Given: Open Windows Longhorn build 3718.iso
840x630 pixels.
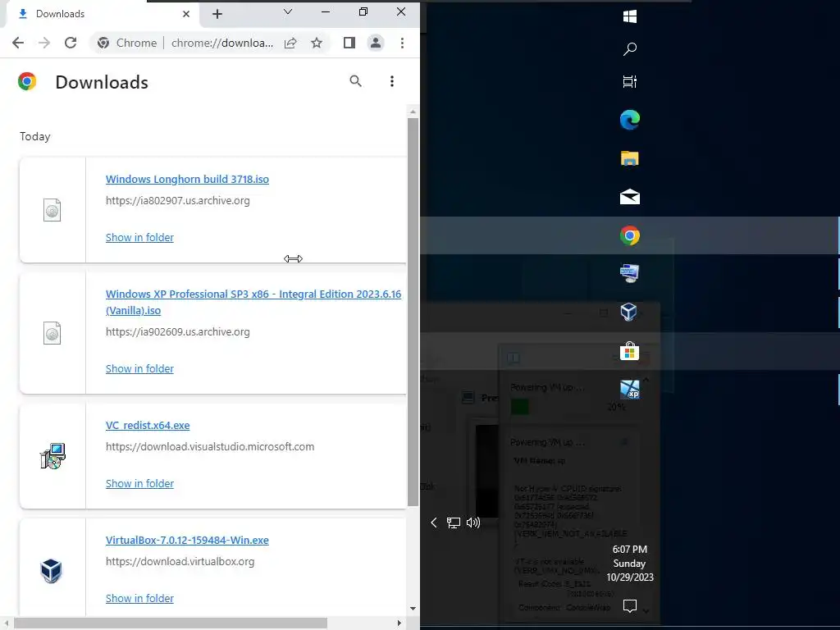Looking at the screenshot, I should (x=188, y=179).
